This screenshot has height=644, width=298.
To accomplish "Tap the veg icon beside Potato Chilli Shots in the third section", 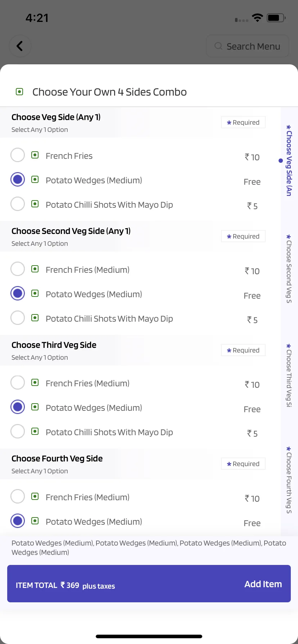I will [35, 431].
